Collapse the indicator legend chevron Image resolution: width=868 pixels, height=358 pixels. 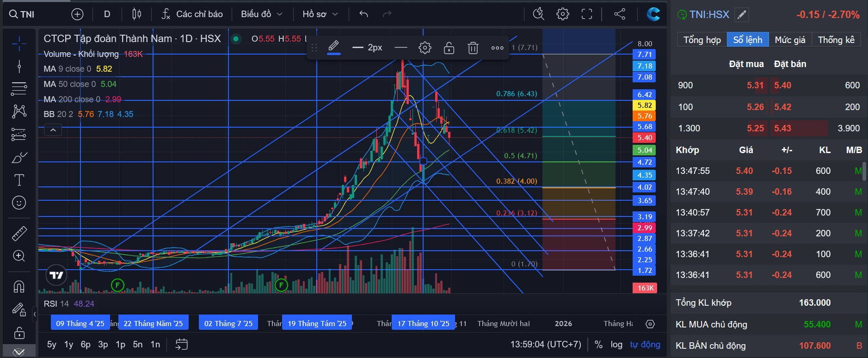click(53, 130)
